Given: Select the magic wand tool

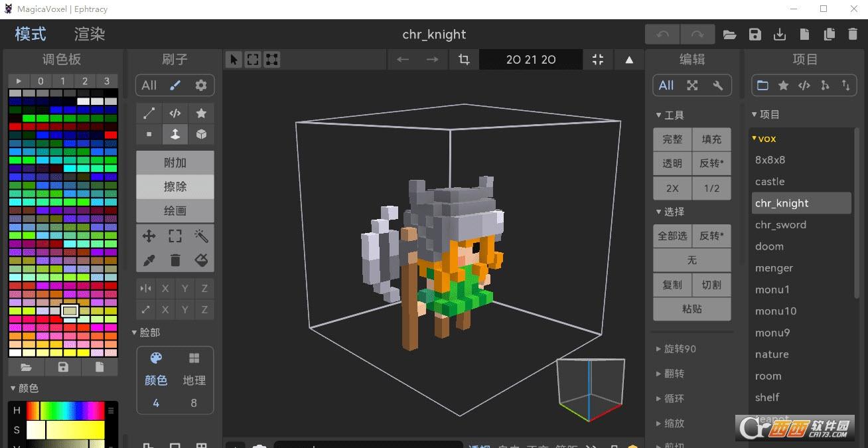Looking at the screenshot, I should coord(201,236).
